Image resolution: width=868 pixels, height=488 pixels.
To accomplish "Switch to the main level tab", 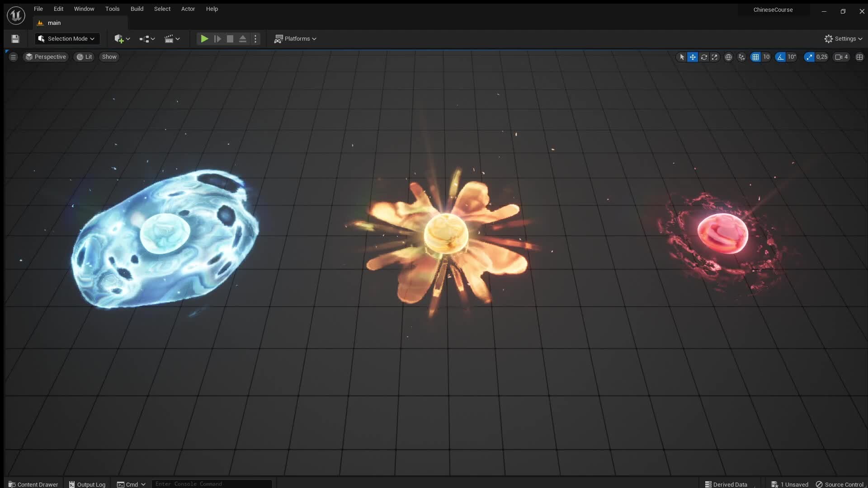I will [54, 23].
